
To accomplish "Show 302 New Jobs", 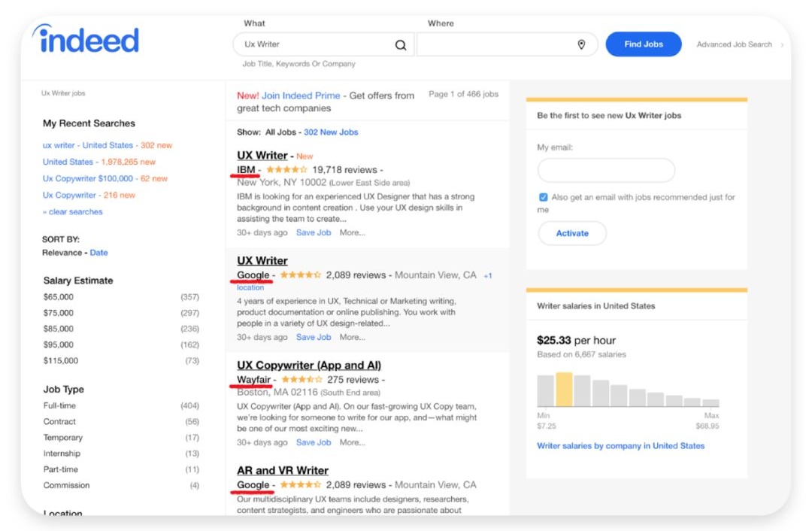I will [331, 132].
